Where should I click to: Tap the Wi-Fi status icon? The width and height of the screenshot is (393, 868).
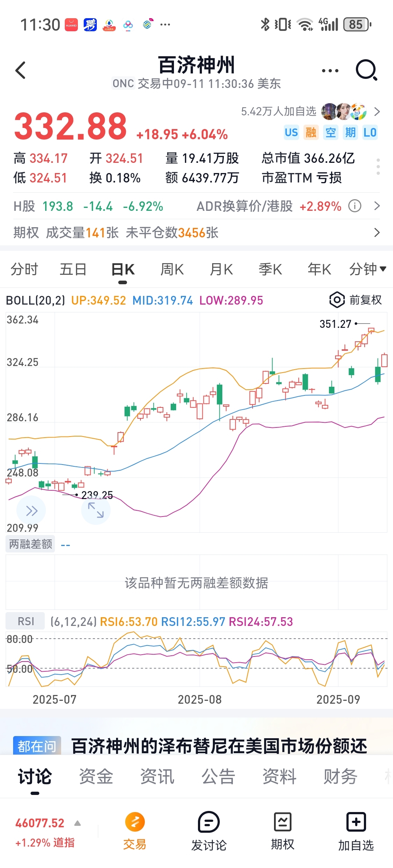click(x=305, y=24)
